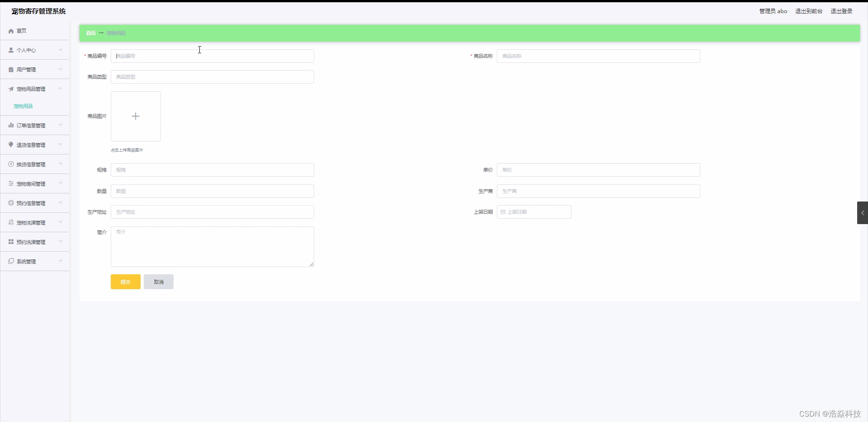Click the copy icon for 系统管理
Screen dimensions: 868x422
pos(11,261)
